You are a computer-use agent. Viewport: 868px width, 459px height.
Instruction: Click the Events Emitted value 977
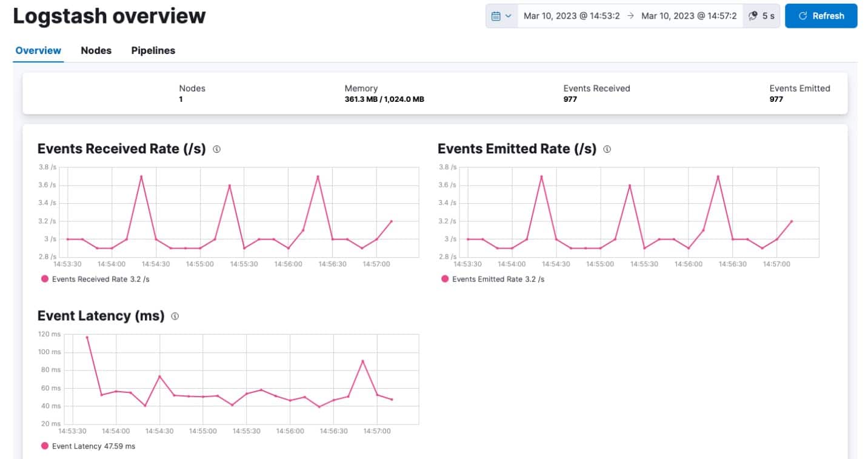coord(776,99)
